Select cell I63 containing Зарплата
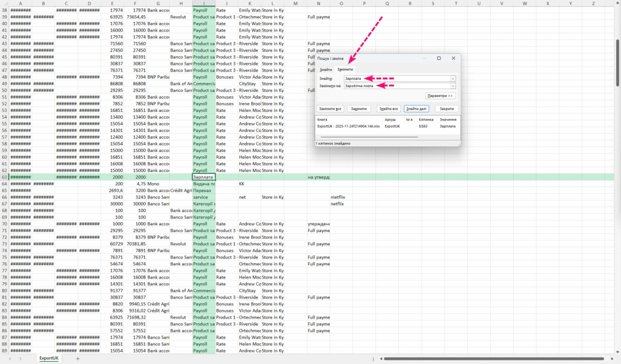The width and height of the screenshot is (621, 364). click(204, 177)
